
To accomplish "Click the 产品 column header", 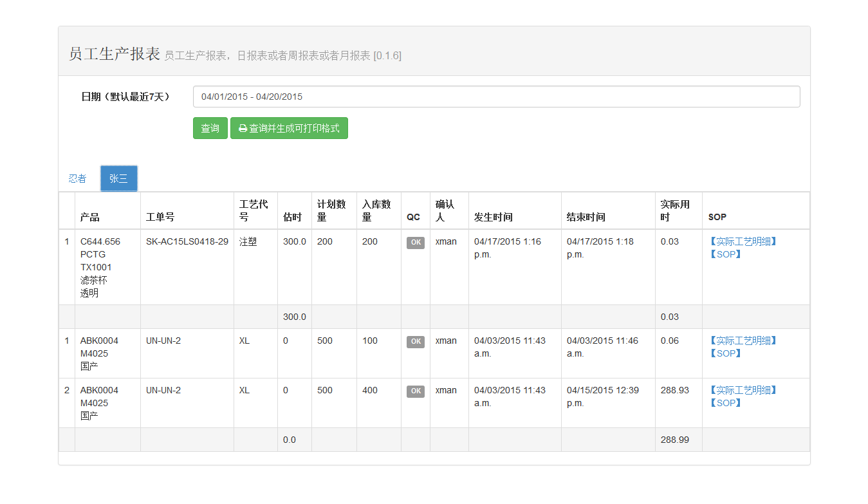I will pyautogui.click(x=90, y=217).
